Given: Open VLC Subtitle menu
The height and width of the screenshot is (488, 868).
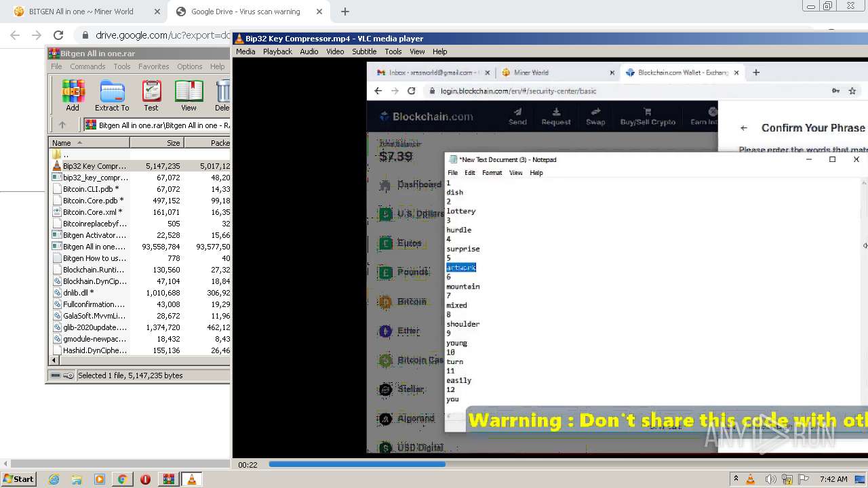Looking at the screenshot, I should 364,52.
